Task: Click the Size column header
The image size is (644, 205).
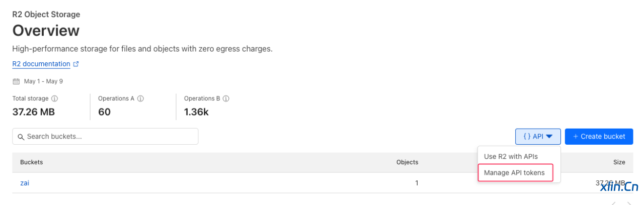Action: [619, 162]
